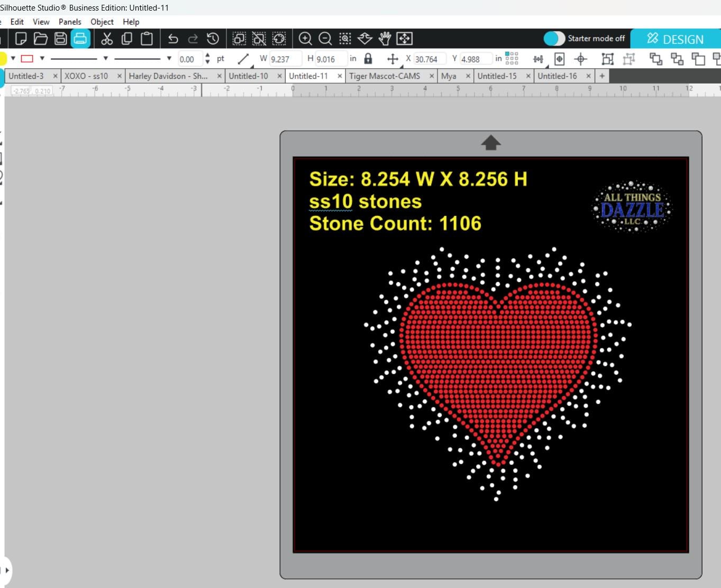Click the Y position input field
Image resolution: width=721 pixels, height=588 pixels.
pos(476,59)
